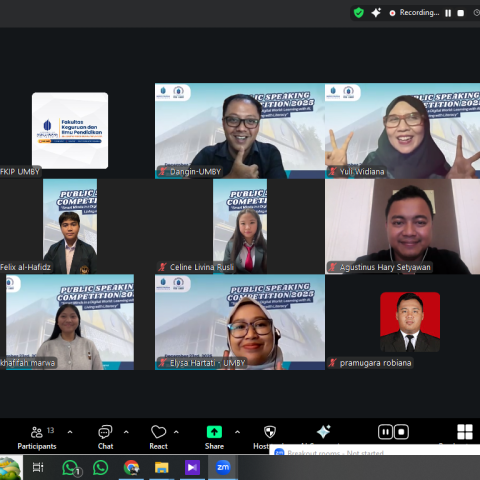Stop recording from the top bar
480x480 pixels.
[461, 13]
